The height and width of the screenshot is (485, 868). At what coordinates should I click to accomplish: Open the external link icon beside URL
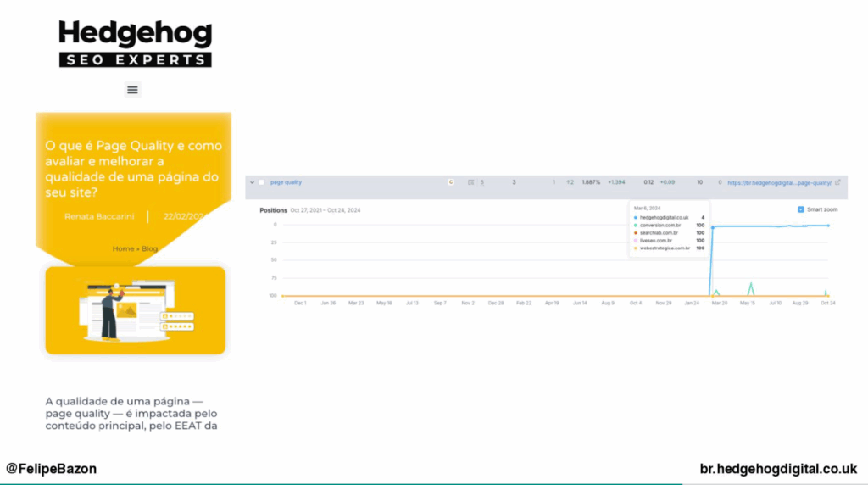(837, 182)
